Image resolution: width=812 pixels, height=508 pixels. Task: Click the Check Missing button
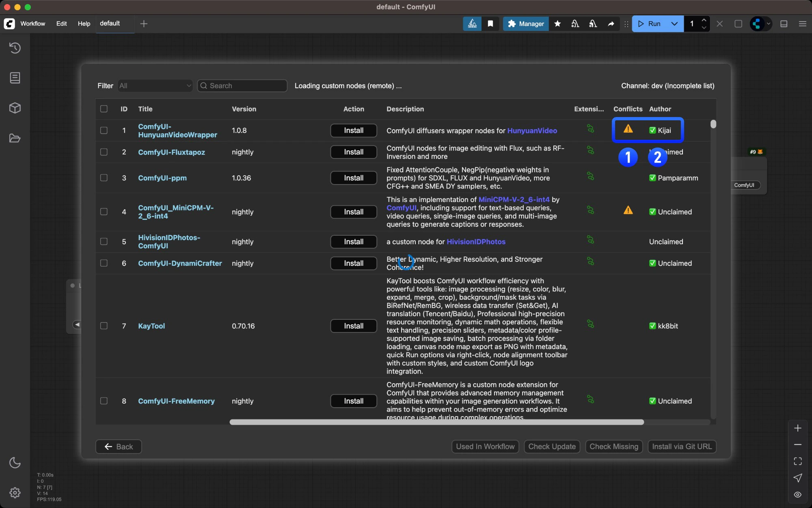613,447
